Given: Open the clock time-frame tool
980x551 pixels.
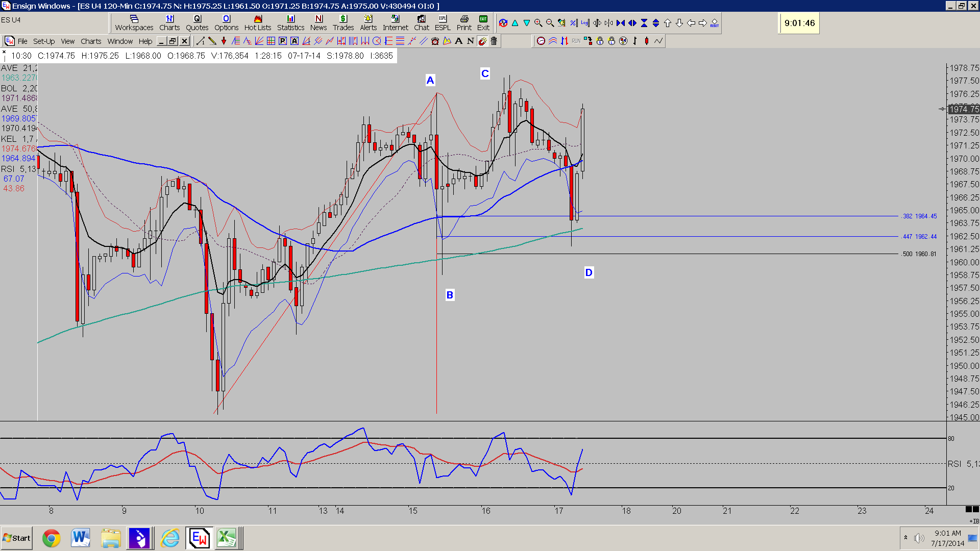Looking at the screenshot, I should pos(541,41).
